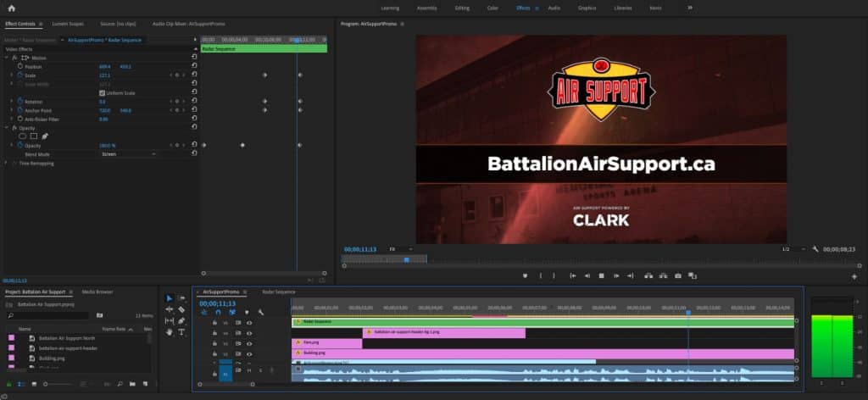
Task: Select the Hand tool
Action: [x=170, y=332]
